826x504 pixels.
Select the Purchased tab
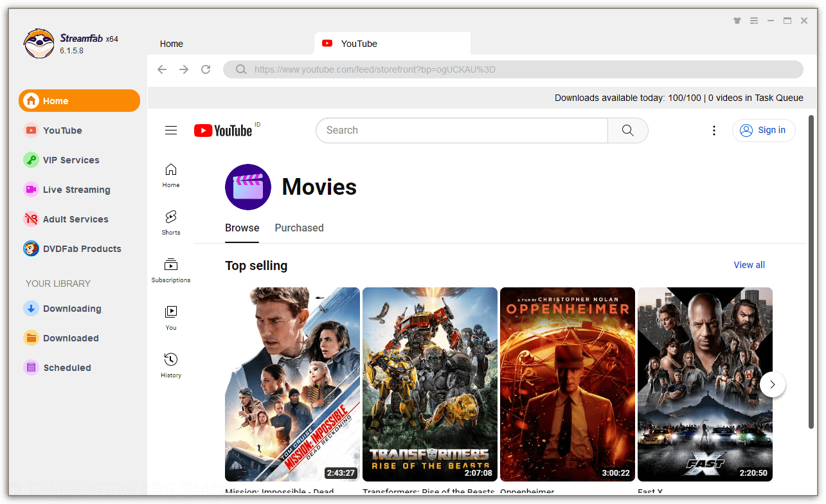pyautogui.click(x=299, y=228)
